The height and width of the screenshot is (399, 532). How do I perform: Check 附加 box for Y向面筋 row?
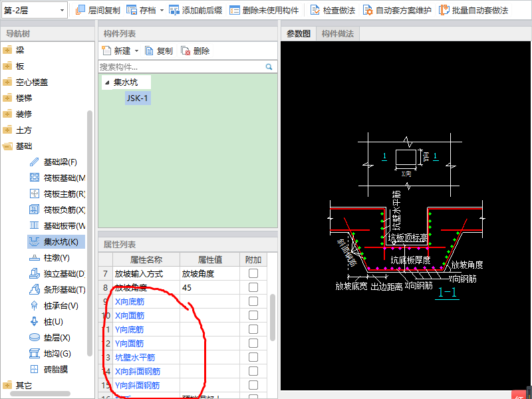click(x=253, y=343)
